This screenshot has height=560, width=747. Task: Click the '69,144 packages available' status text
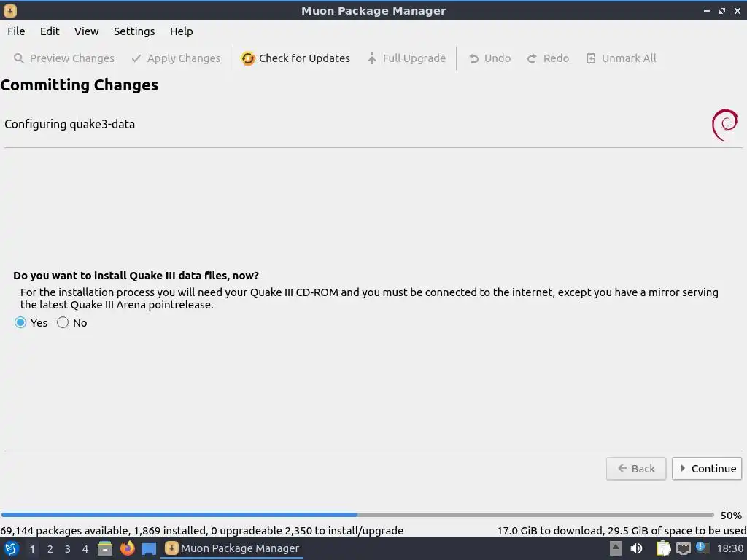(201, 531)
